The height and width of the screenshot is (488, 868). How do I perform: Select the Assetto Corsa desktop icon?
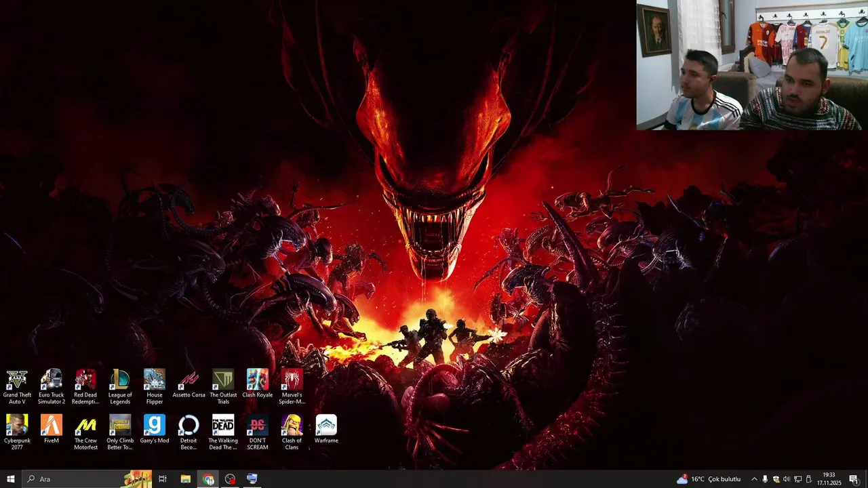tap(189, 384)
